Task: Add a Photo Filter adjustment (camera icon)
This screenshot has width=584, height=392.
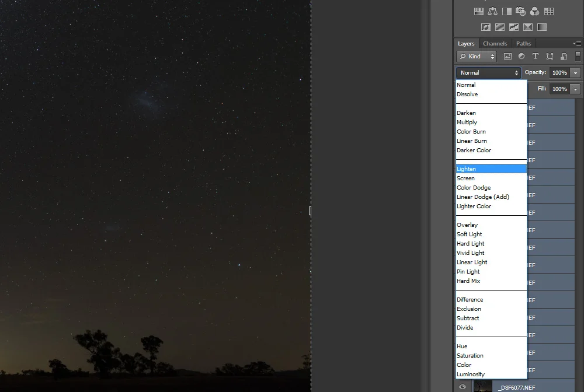Action: tap(521, 12)
